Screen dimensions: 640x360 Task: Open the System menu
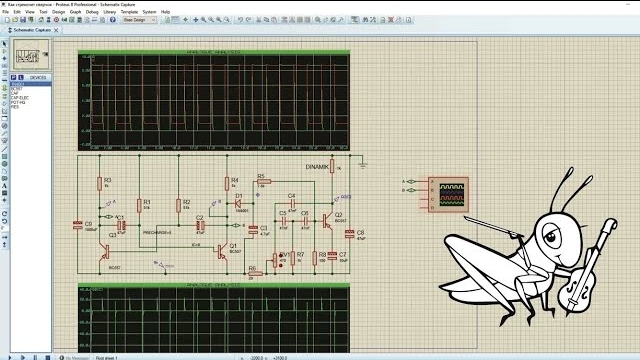tap(149, 12)
